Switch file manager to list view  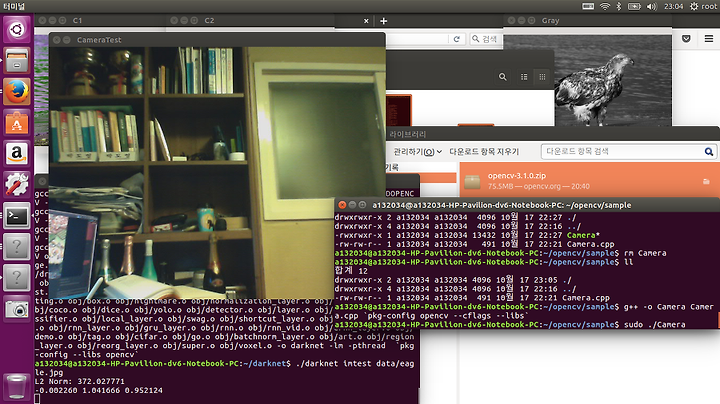pyautogui.click(x=524, y=77)
